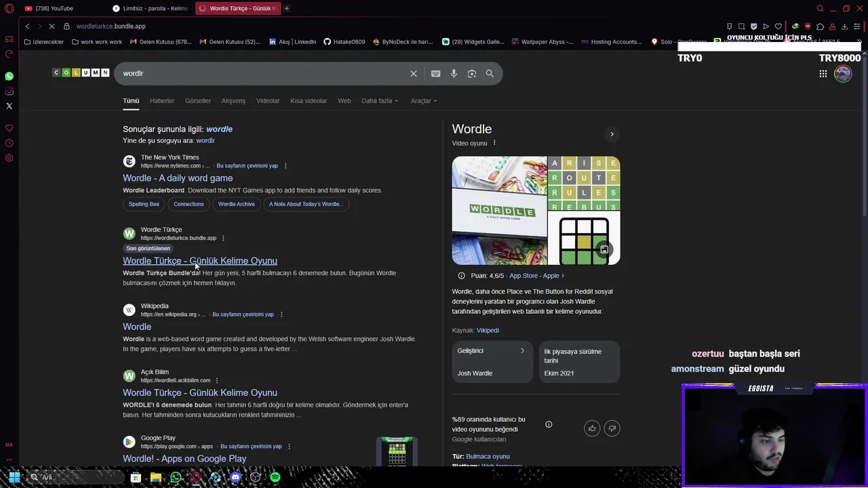Go back with the browser back arrow
This screenshot has width=868, height=488.
pos(27,26)
